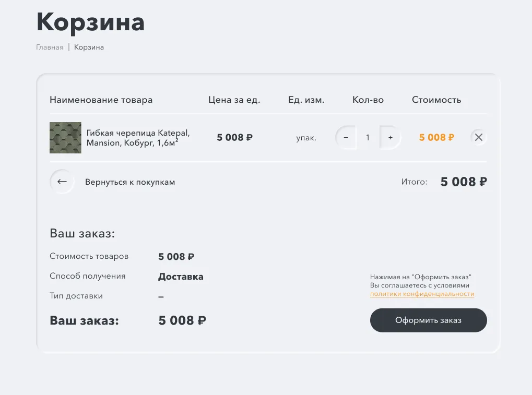Viewport: 532px width, 395px height.
Task: Remove Katepal tile item with X icon
Action: coord(479,137)
